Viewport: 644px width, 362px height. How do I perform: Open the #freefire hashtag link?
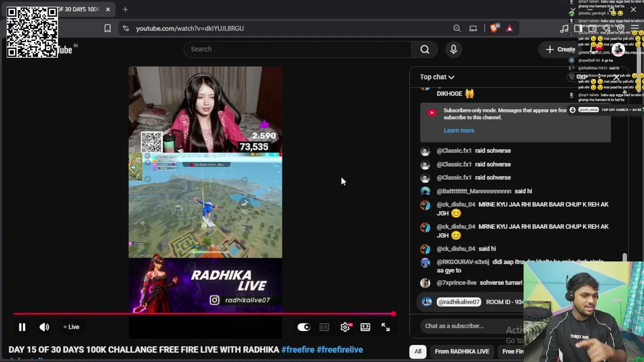point(298,350)
